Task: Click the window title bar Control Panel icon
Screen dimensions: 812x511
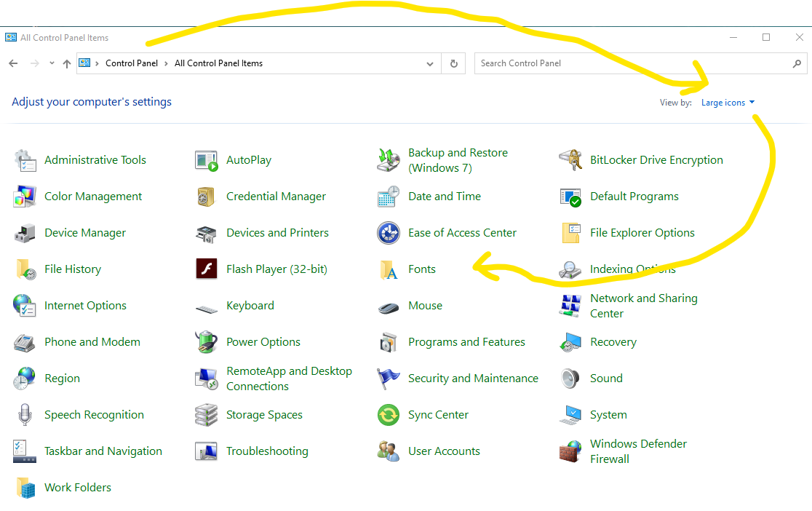Action: 10,37
